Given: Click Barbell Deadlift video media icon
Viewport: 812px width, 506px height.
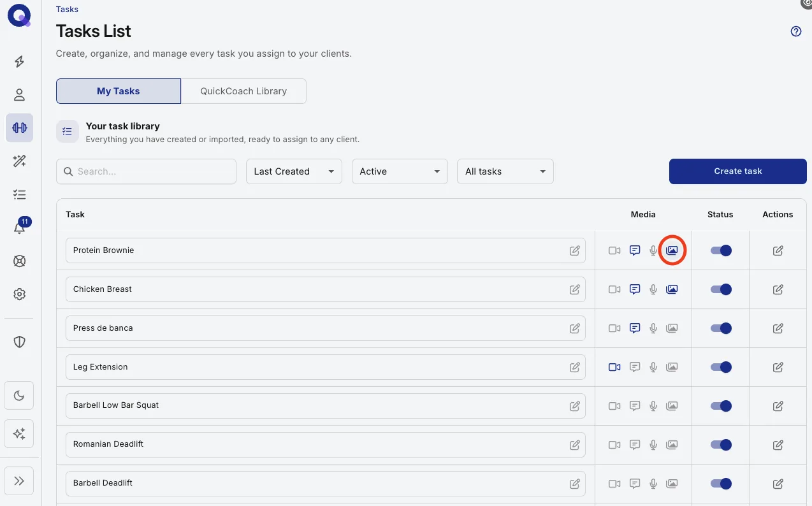Looking at the screenshot, I should [614, 484].
